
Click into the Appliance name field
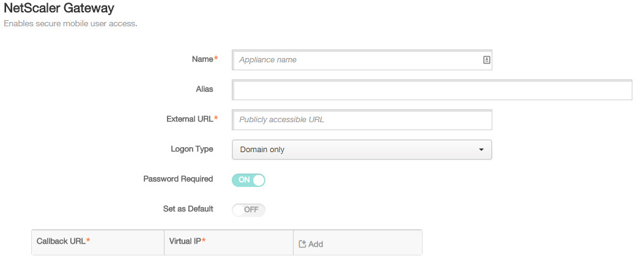[362, 60]
